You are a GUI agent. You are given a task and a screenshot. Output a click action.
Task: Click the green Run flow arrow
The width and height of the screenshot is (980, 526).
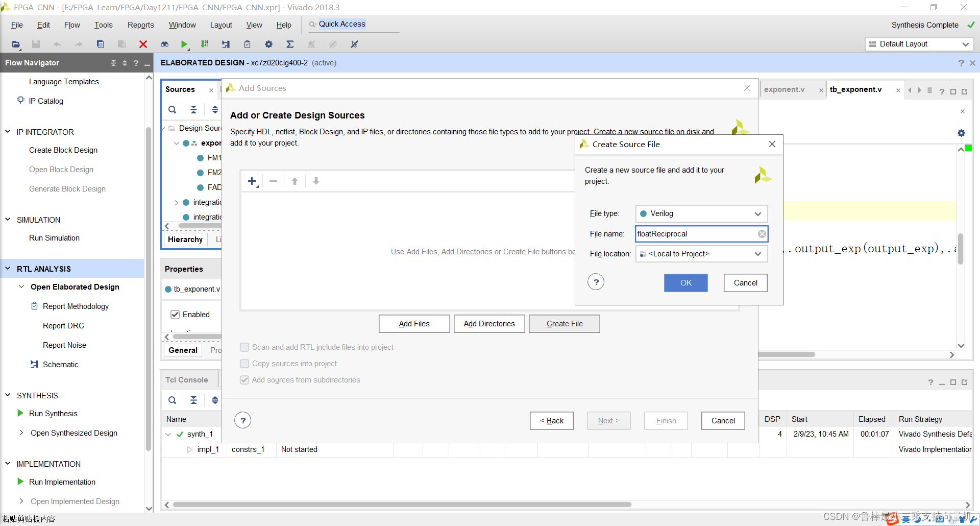click(184, 44)
